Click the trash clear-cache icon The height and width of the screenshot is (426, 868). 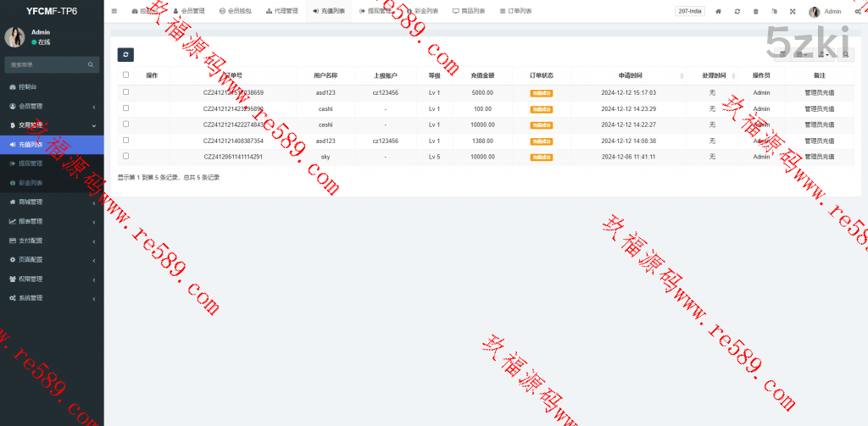[x=756, y=12]
